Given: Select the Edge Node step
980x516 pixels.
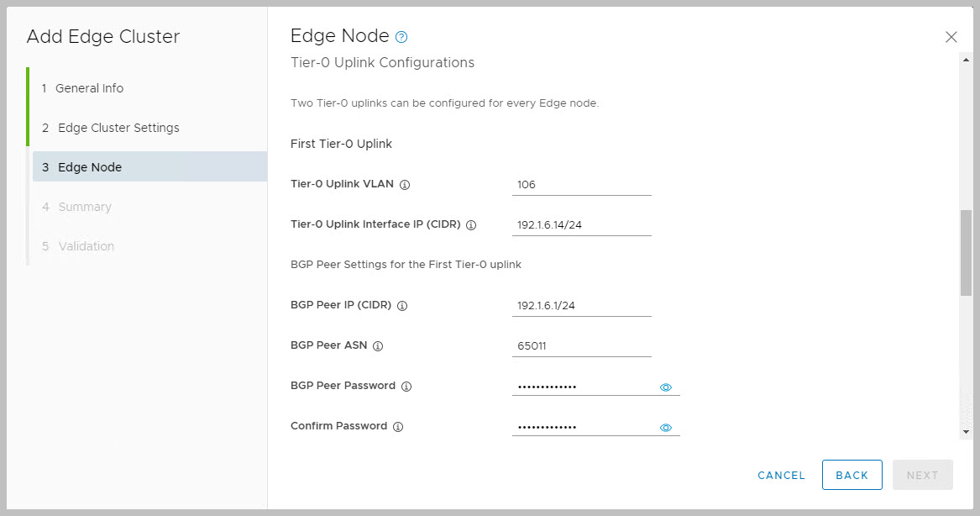Looking at the screenshot, I should coord(90,167).
